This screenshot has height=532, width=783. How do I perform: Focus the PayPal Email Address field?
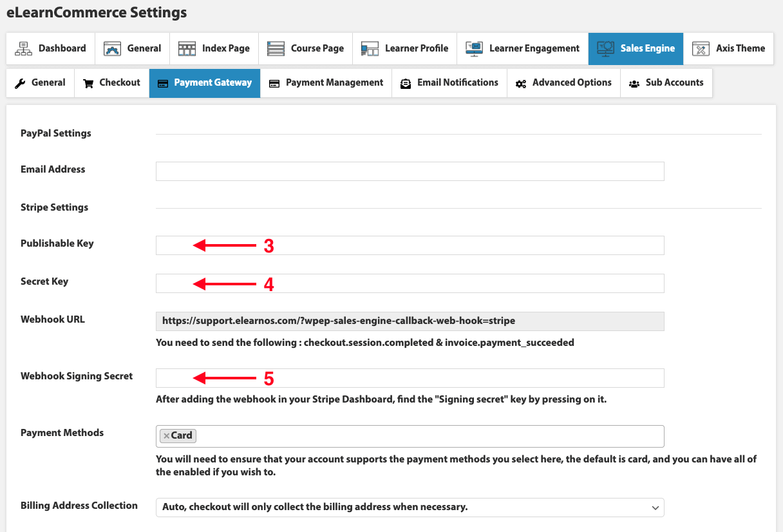410,171
